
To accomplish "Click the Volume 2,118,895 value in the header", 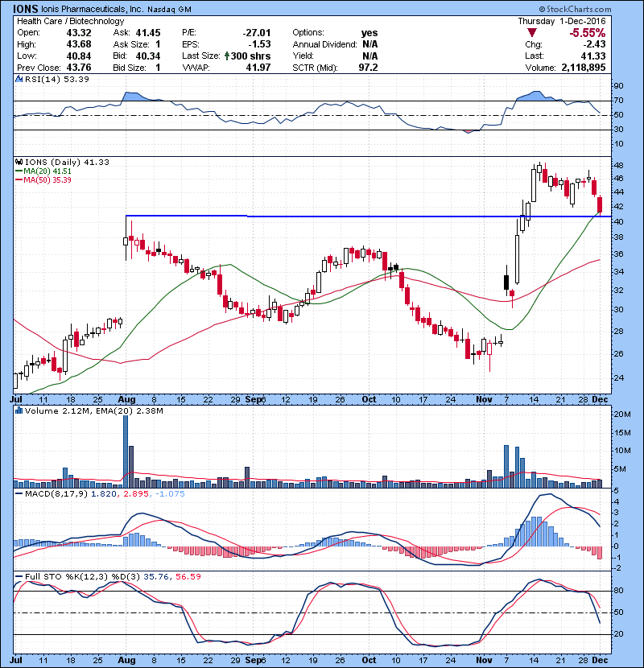I will click(x=583, y=68).
